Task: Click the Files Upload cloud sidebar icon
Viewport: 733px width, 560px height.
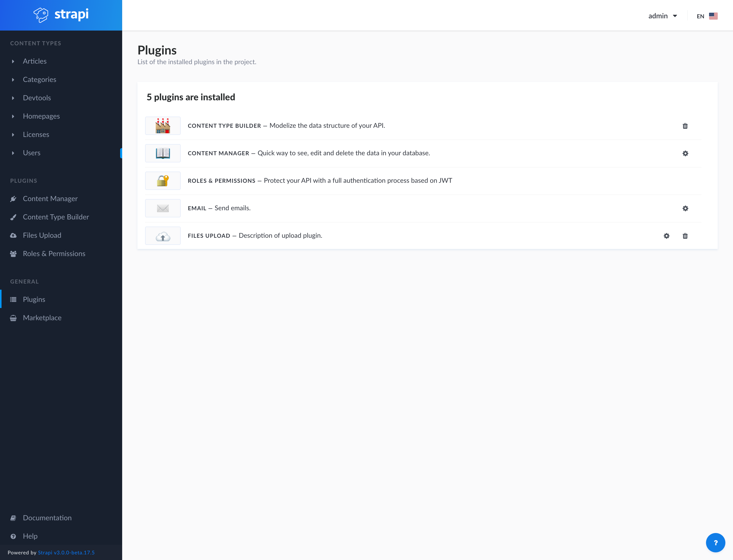Action: coord(13,236)
